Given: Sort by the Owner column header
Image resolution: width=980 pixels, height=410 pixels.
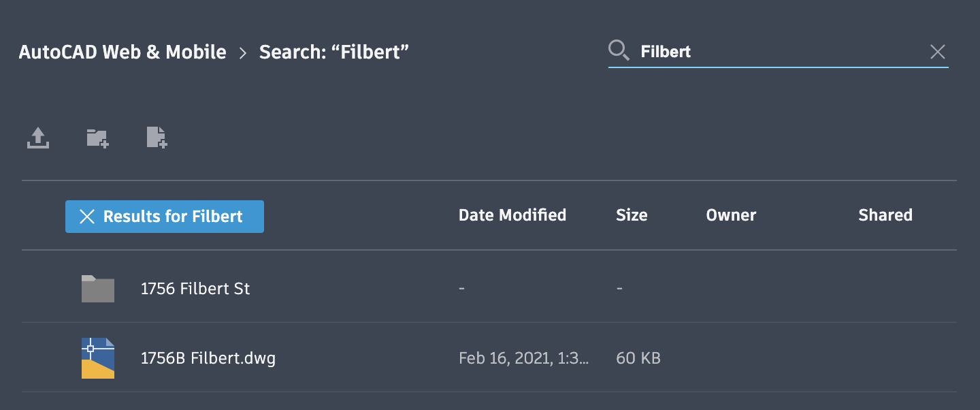Looking at the screenshot, I should [x=731, y=215].
